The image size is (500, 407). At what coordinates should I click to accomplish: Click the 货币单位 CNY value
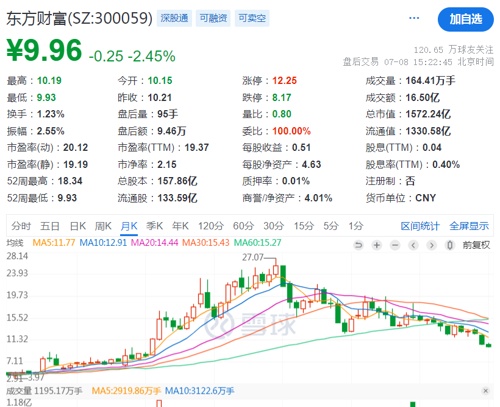click(x=425, y=198)
